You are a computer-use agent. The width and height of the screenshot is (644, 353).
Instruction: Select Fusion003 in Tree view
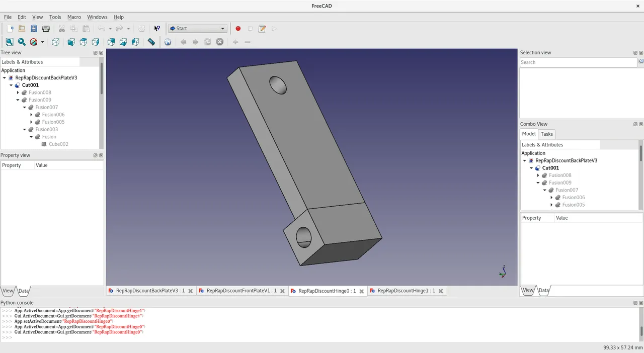point(46,129)
